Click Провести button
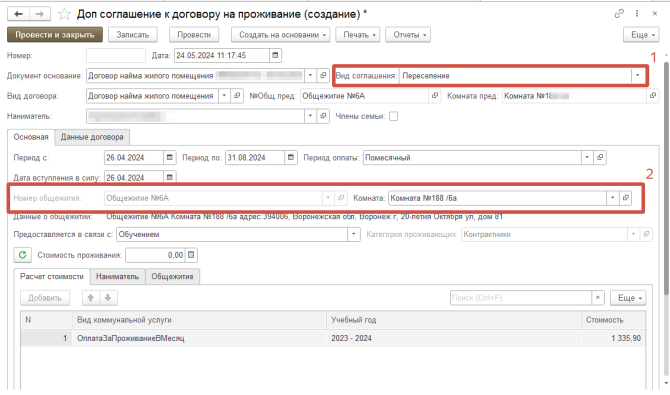This screenshot has width=670, height=395. [194, 35]
